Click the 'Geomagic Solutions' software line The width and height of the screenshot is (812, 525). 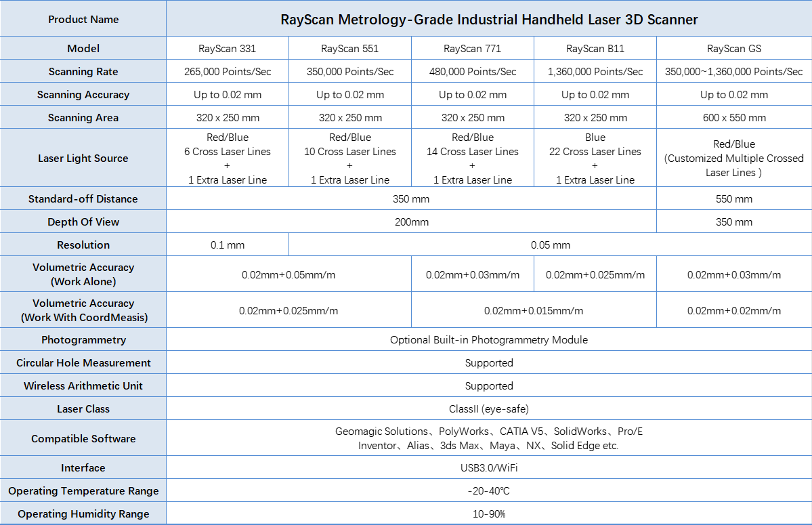tap(489, 432)
